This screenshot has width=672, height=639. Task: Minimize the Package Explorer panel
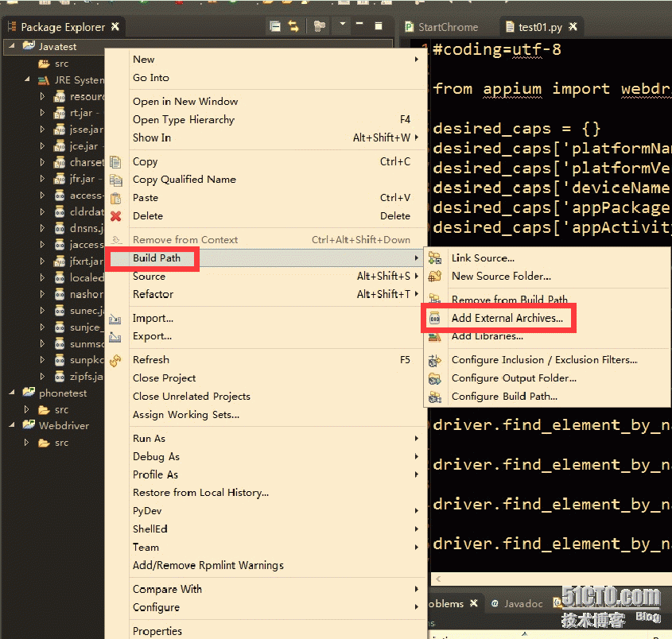pos(359,23)
